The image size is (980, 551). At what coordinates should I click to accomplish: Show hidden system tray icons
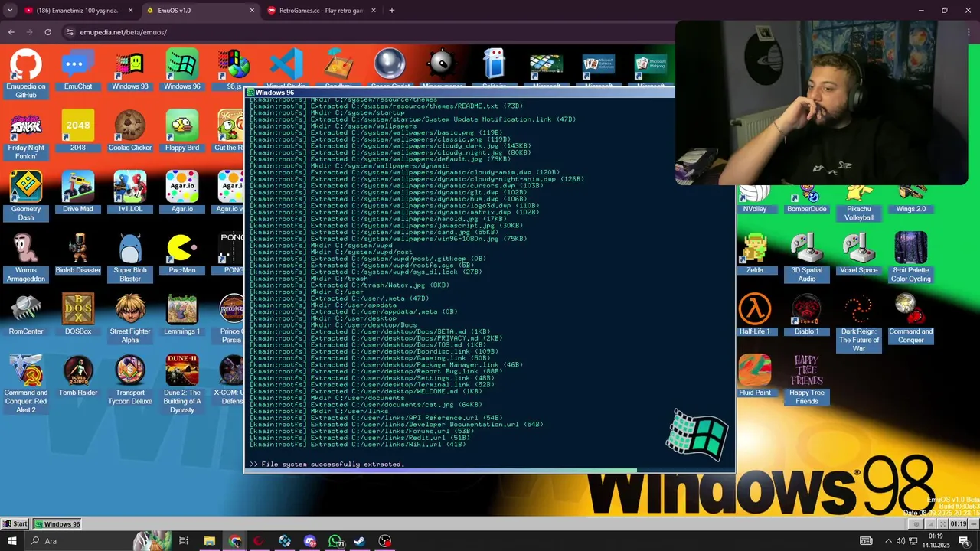coord(890,541)
